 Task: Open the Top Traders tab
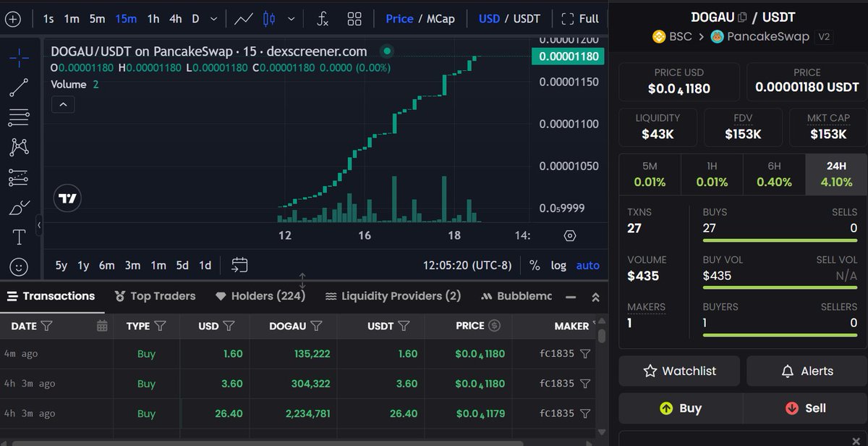tap(155, 296)
